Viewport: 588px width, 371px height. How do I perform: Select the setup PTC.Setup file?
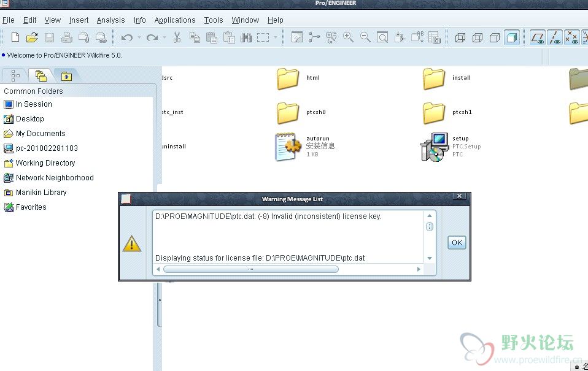coord(451,147)
